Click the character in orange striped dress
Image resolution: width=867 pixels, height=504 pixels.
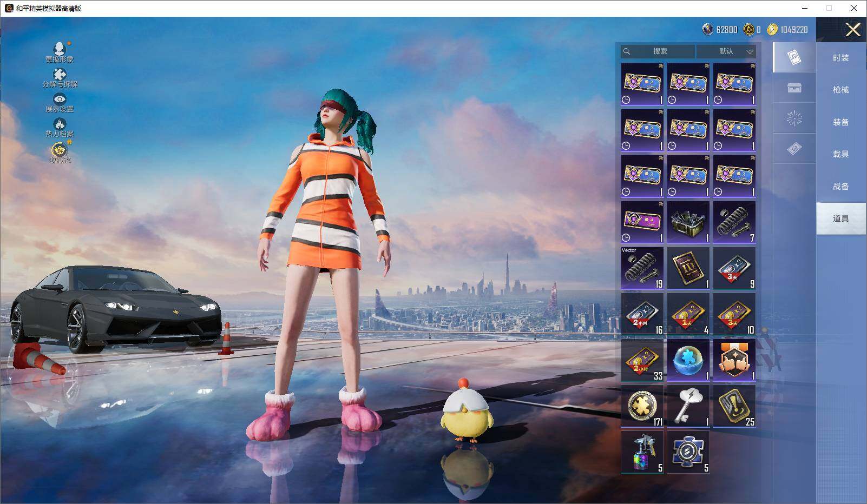[x=324, y=265]
